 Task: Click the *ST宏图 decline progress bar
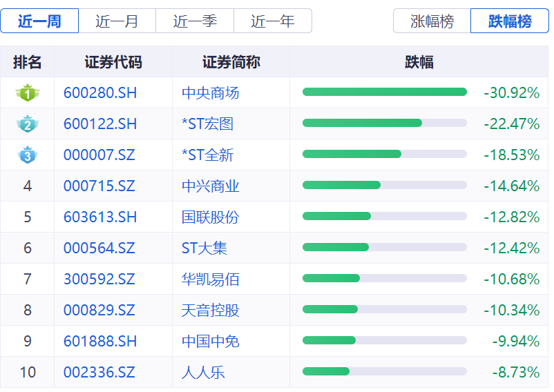point(385,123)
